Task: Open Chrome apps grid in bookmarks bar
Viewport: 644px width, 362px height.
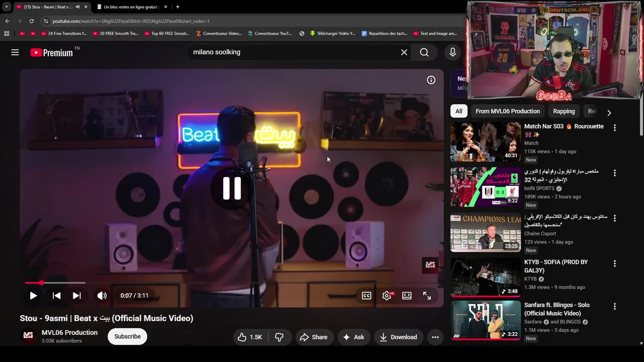Action: click(x=7, y=34)
